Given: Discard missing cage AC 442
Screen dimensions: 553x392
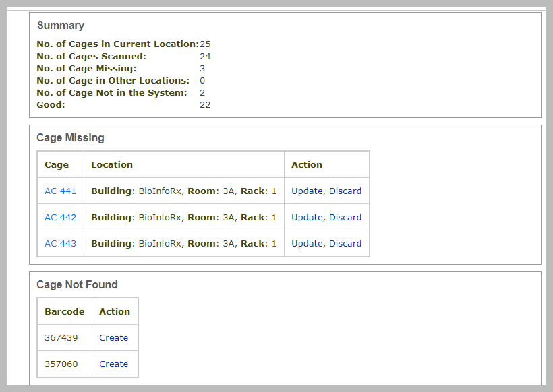Looking at the screenshot, I should 345,217.
